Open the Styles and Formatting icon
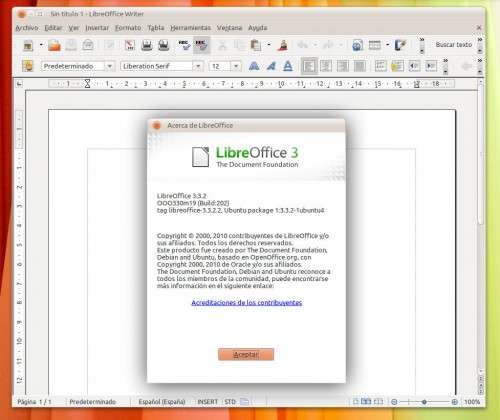500x420 pixels. [x=28, y=66]
